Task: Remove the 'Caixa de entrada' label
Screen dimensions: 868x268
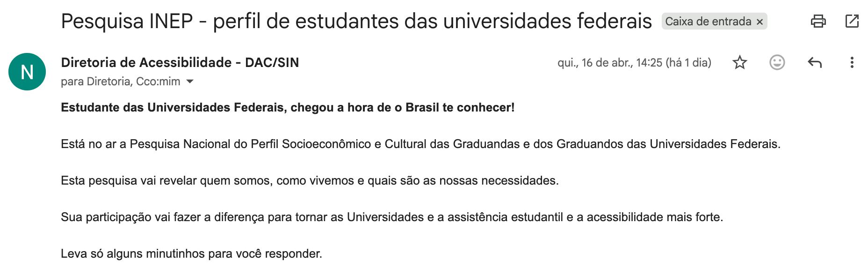Action: (760, 22)
